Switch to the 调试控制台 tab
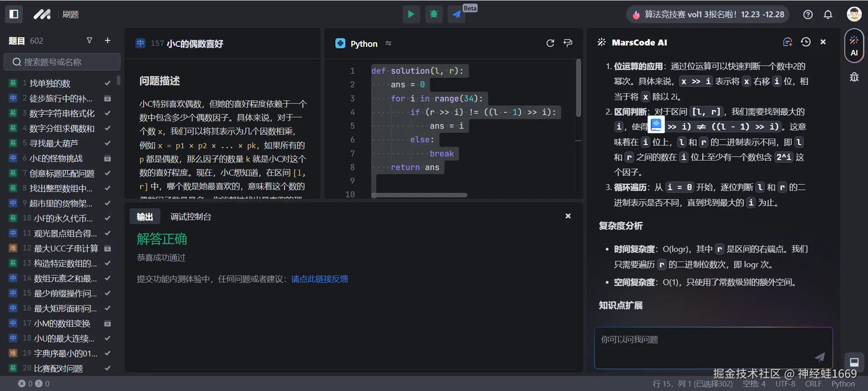This screenshot has width=868, height=391. coord(190,217)
